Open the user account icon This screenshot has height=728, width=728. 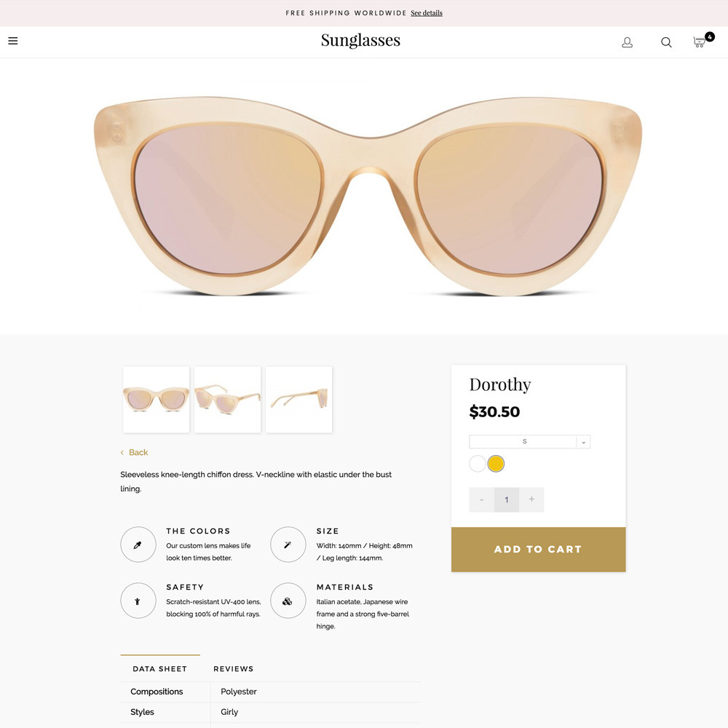(x=627, y=42)
